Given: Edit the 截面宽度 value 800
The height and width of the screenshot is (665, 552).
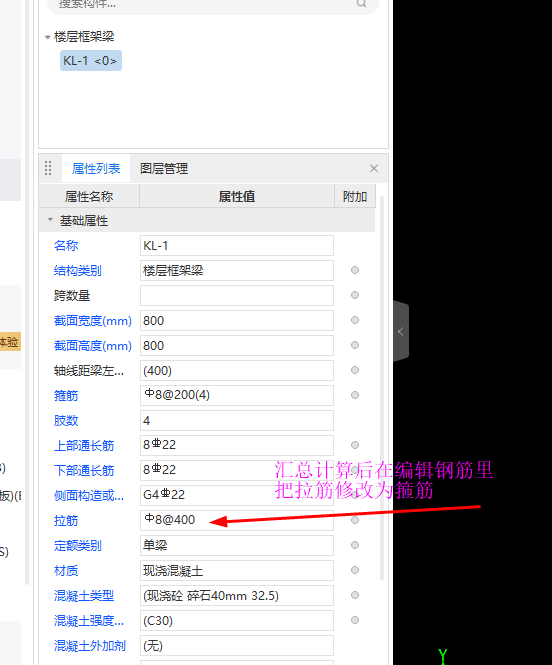Looking at the screenshot, I should pyautogui.click(x=237, y=321).
